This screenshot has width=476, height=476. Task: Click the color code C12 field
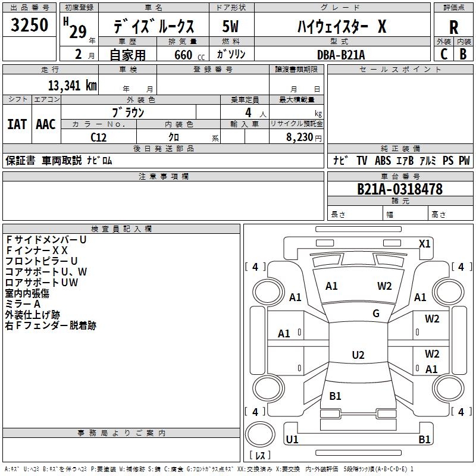point(98,136)
